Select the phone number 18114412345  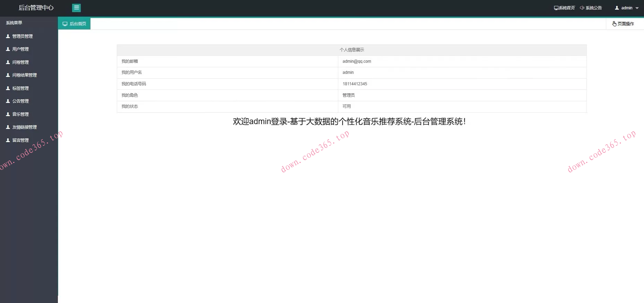tap(355, 84)
